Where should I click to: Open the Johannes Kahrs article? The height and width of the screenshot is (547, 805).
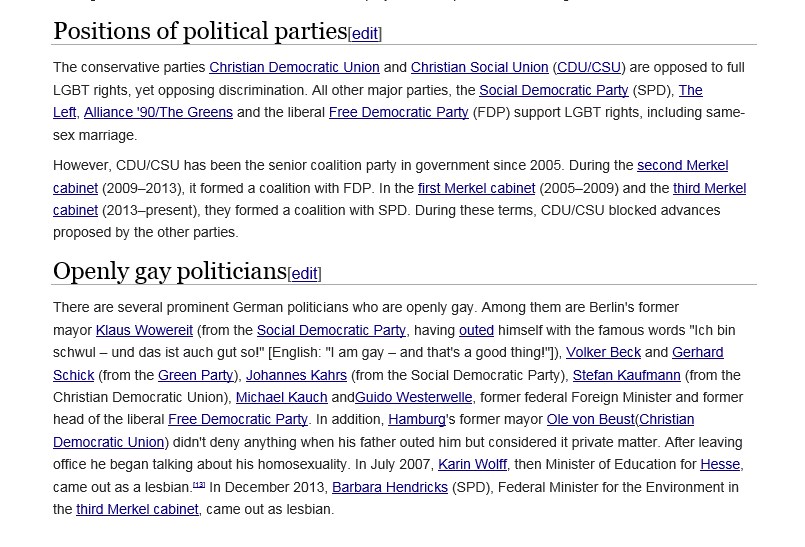point(296,375)
